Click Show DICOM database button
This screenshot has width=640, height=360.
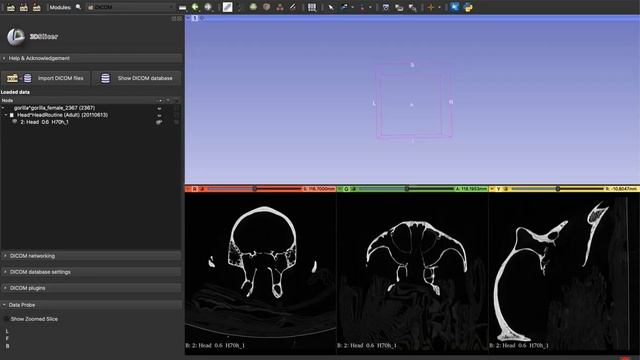[x=136, y=78]
